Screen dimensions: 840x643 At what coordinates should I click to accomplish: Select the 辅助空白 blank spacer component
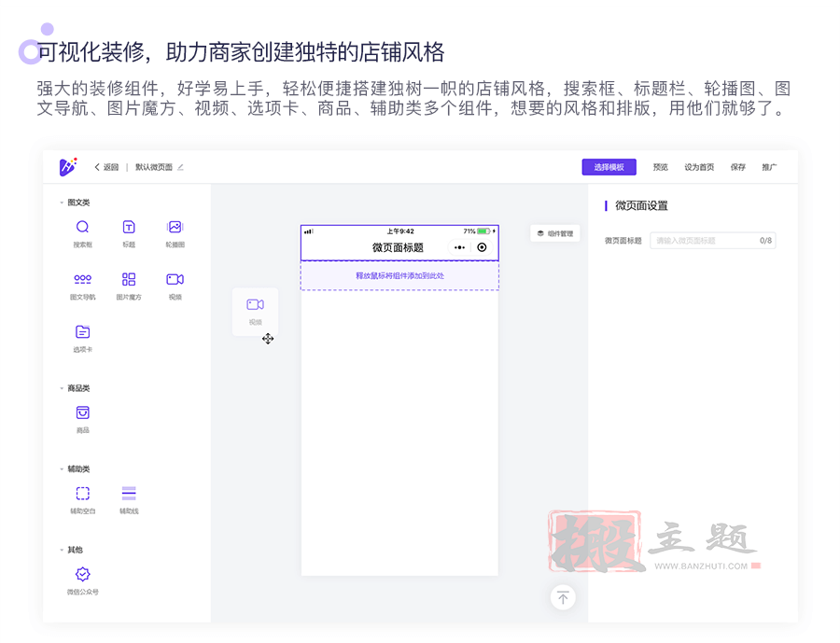click(82, 500)
